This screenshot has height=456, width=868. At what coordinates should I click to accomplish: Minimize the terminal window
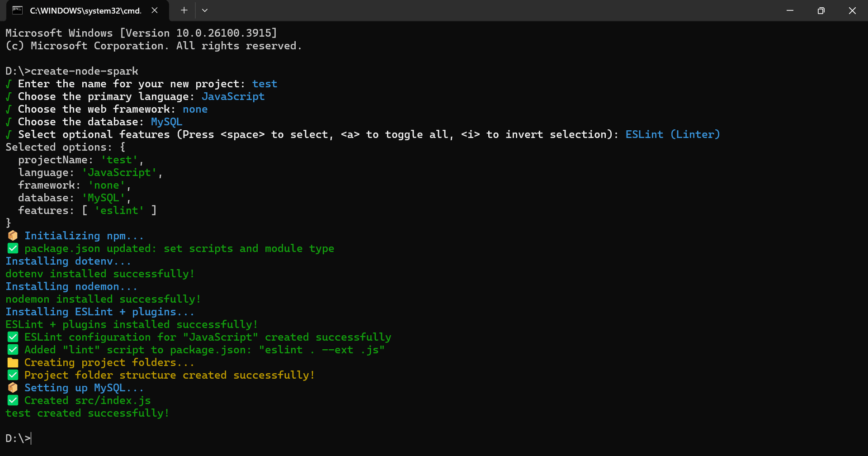click(x=790, y=10)
